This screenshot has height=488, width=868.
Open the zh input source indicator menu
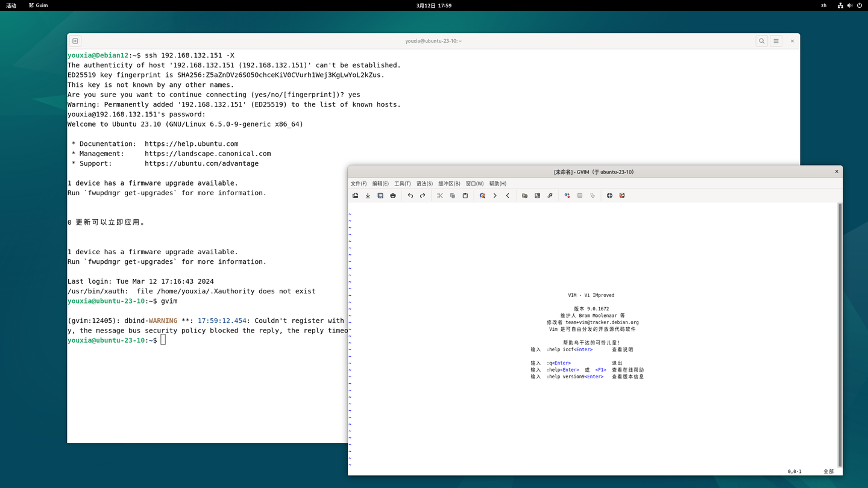pyautogui.click(x=823, y=5)
